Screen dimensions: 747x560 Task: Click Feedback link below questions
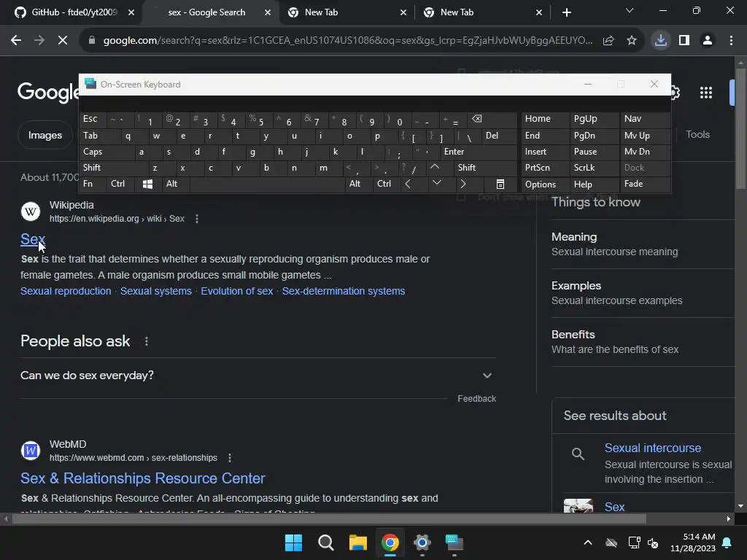(x=476, y=399)
